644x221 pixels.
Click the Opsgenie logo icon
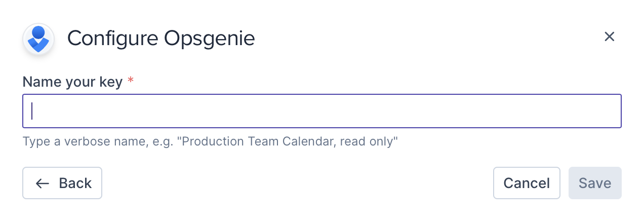click(38, 39)
